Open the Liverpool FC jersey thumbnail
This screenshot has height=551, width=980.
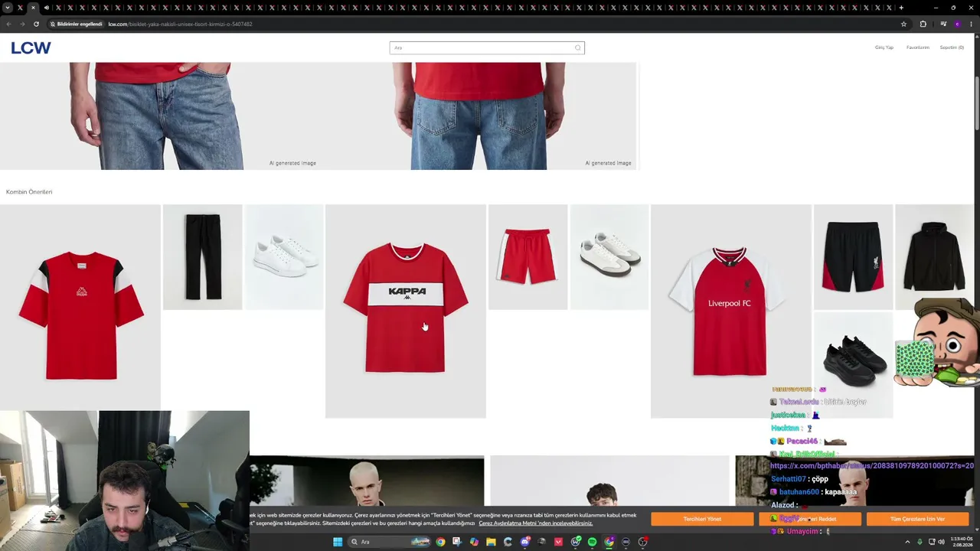[731, 311]
